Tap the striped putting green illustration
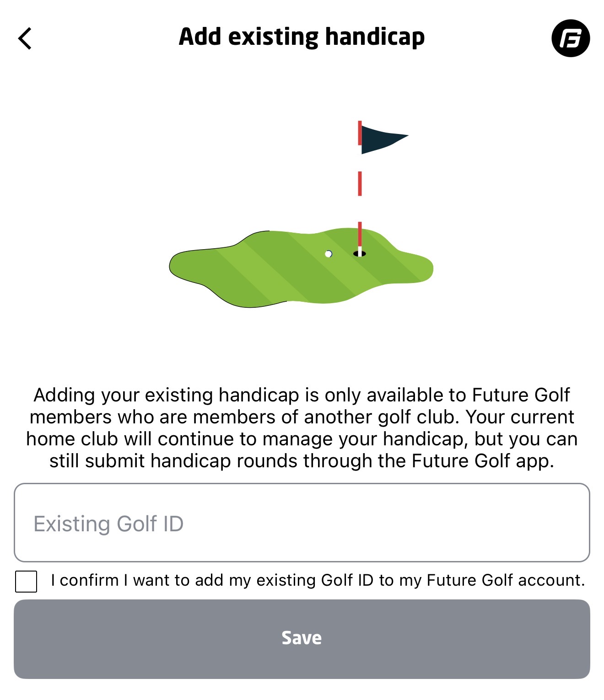The width and height of the screenshot is (604, 700). click(301, 267)
